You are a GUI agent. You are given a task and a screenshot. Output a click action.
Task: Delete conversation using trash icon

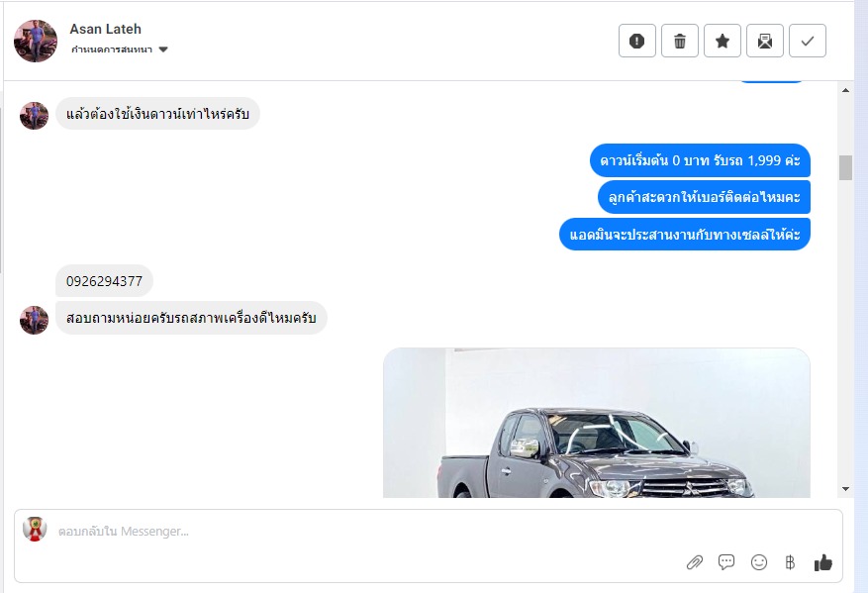(x=680, y=41)
